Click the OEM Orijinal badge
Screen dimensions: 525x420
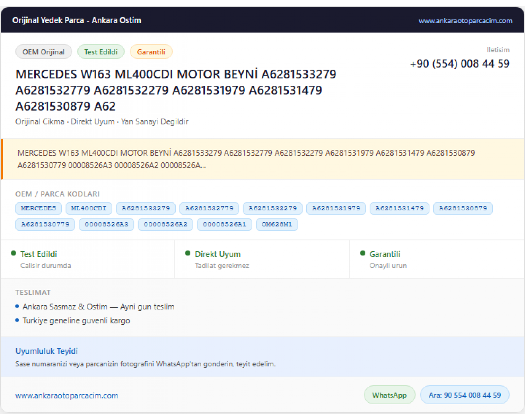[x=44, y=52]
